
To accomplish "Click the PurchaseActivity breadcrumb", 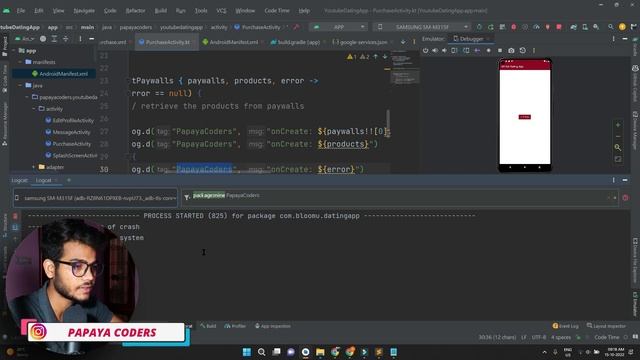I will 258,27.
